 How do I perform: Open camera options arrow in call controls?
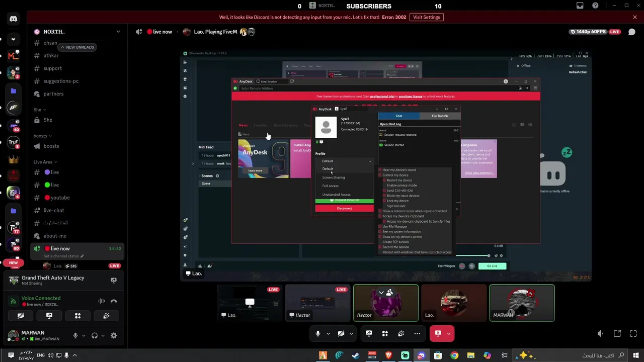point(351,333)
